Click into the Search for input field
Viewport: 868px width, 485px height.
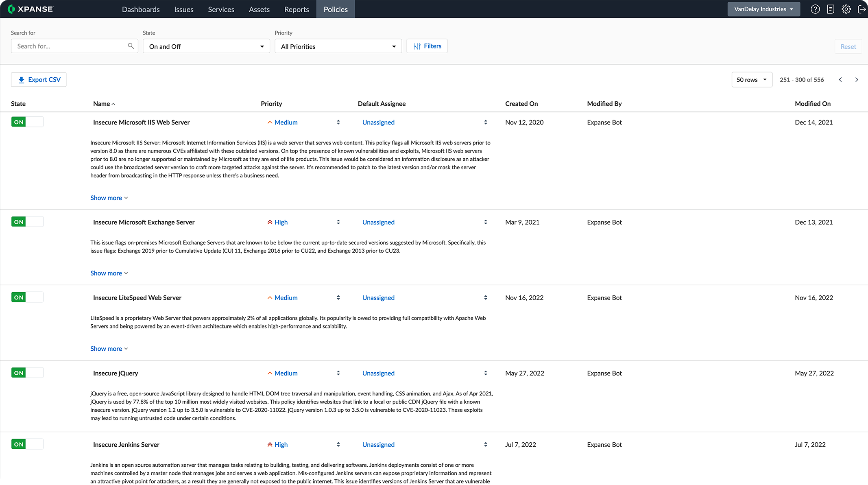tap(69, 46)
